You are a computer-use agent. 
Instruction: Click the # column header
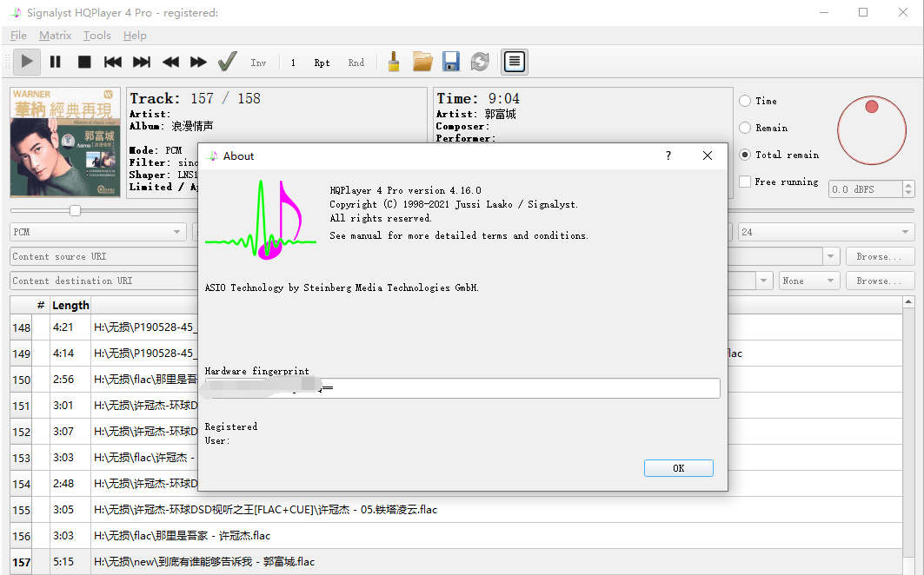click(41, 305)
